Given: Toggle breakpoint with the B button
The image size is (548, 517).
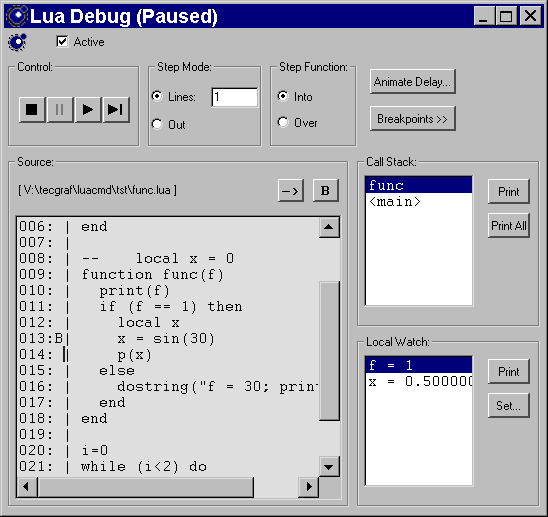Looking at the screenshot, I should (x=325, y=191).
